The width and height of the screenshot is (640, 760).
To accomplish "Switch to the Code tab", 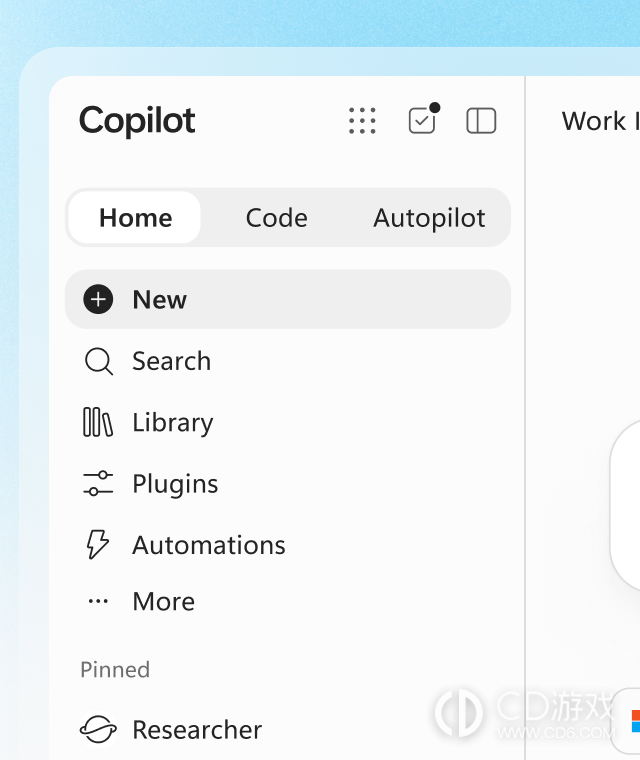I will pyautogui.click(x=276, y=218).
